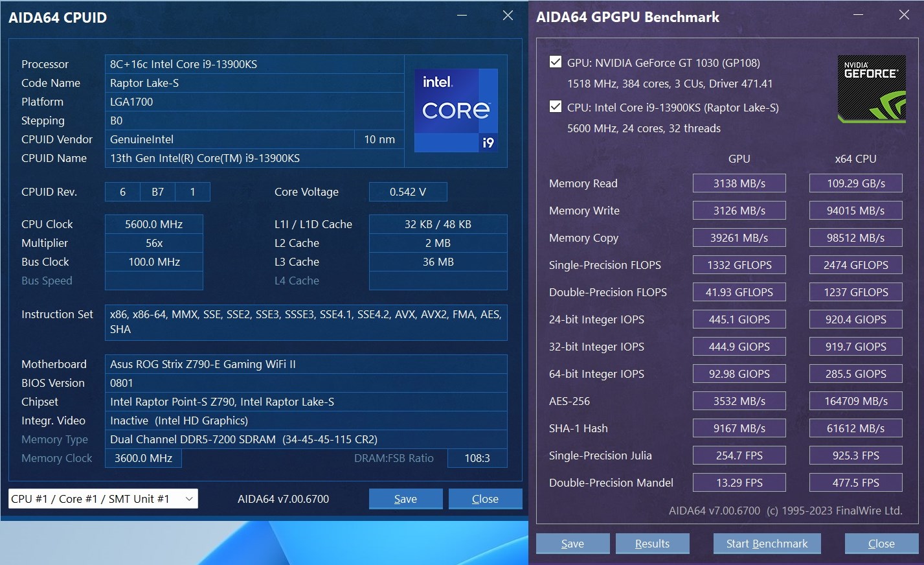The height and width of the screenshot is (565, 924).
Task: Select the Processor name field value
Action: [x=254, y=64]
